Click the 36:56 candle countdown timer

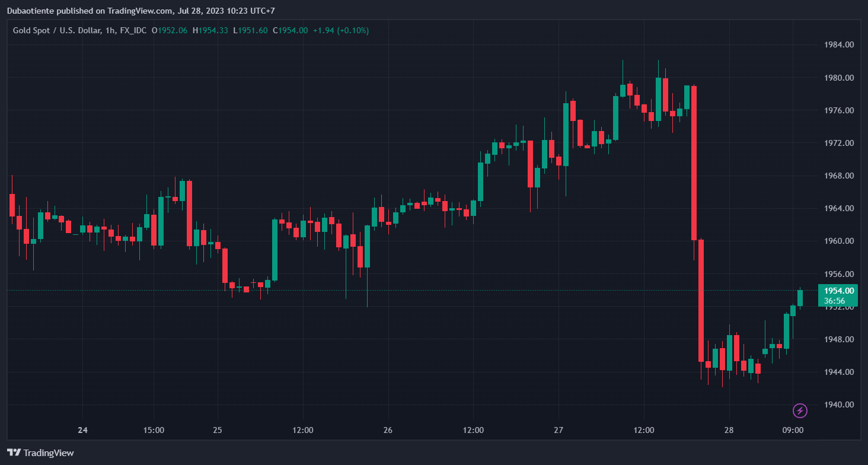pos(834,301)
